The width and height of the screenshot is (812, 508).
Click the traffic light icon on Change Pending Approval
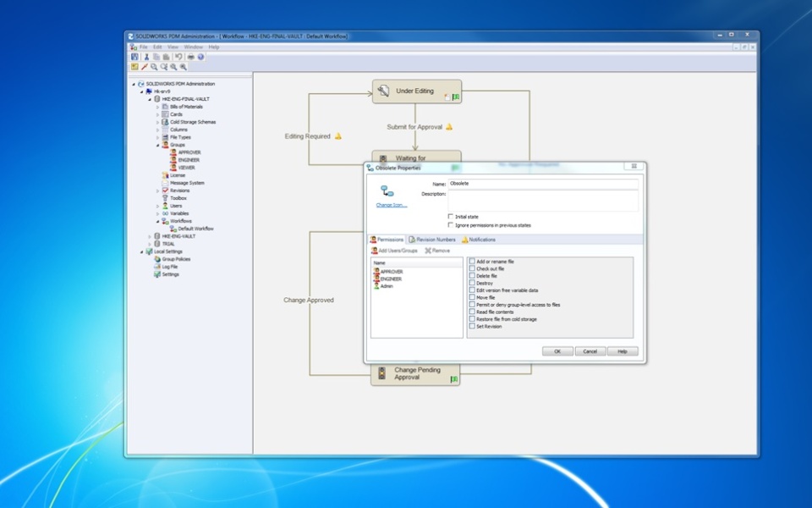pos(381,373)
